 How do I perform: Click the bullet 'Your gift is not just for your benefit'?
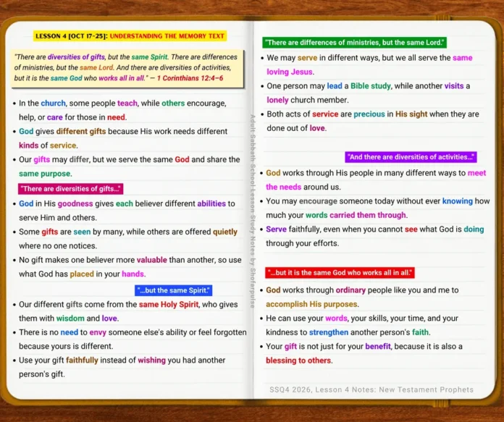coord(361,353)
